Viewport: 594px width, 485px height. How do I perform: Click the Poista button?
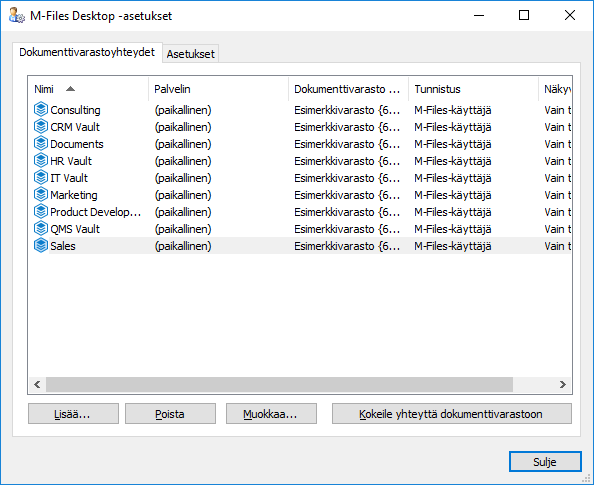click(170, 414)
